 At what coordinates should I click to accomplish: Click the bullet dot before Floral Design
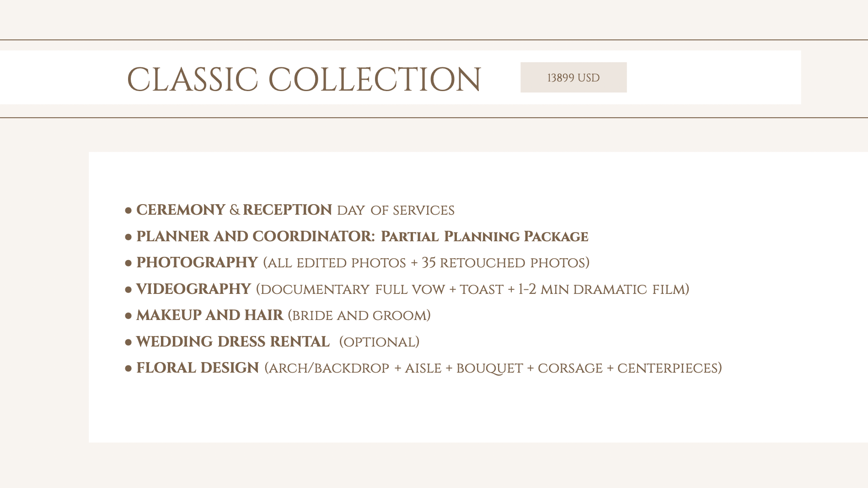click(x=128, y=368)
